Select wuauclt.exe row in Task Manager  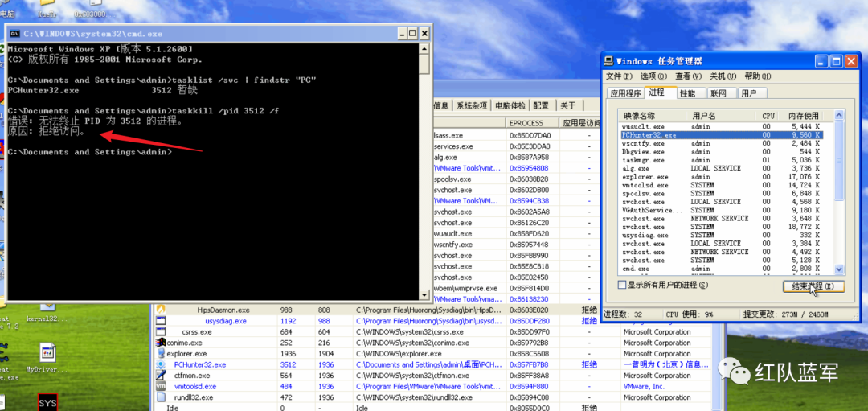click(722, 126)
